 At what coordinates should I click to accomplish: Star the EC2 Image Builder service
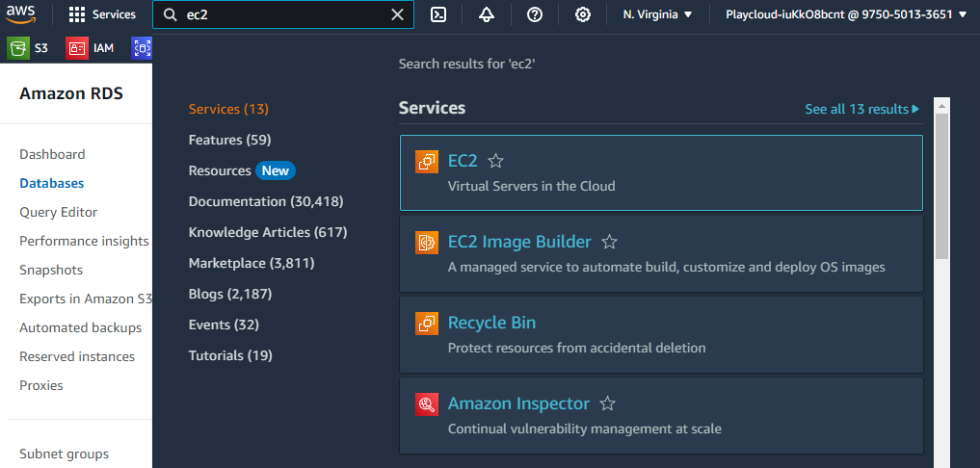click(609, 242)
